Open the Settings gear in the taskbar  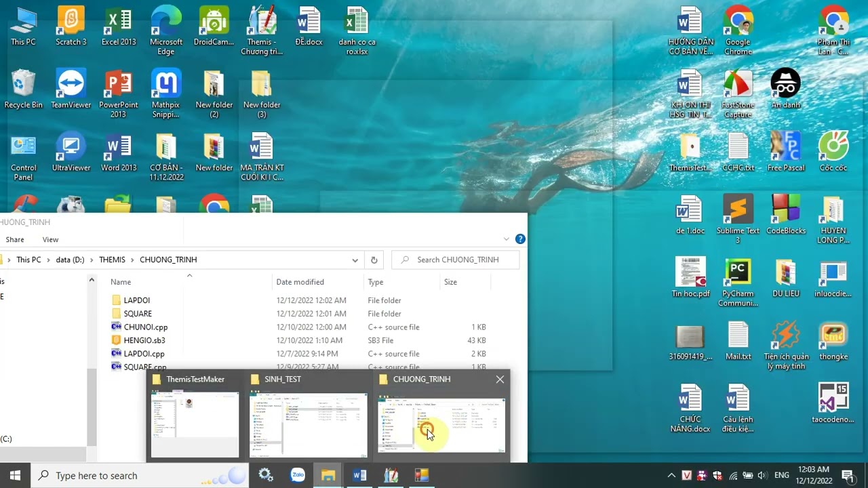(x=266, y=475)
